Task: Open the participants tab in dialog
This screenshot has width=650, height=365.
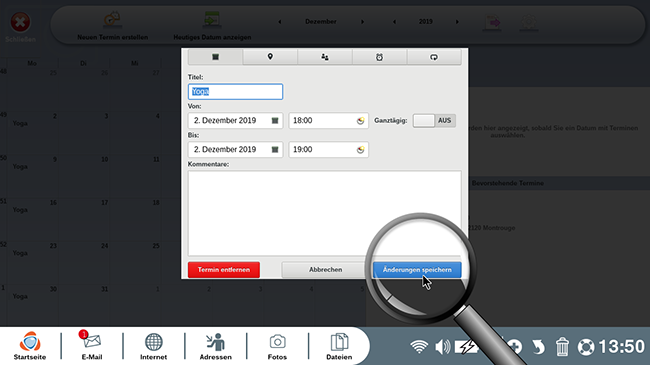Action: click(325, 57)
